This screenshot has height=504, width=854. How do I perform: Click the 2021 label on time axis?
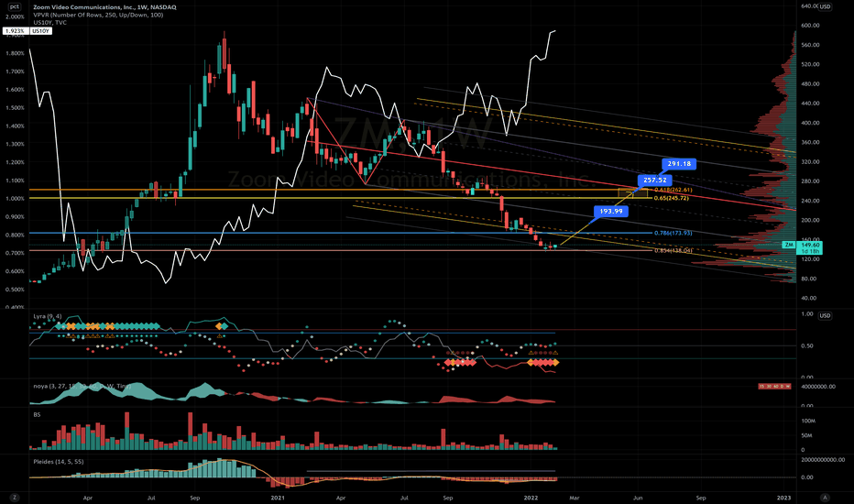[278, 498]
